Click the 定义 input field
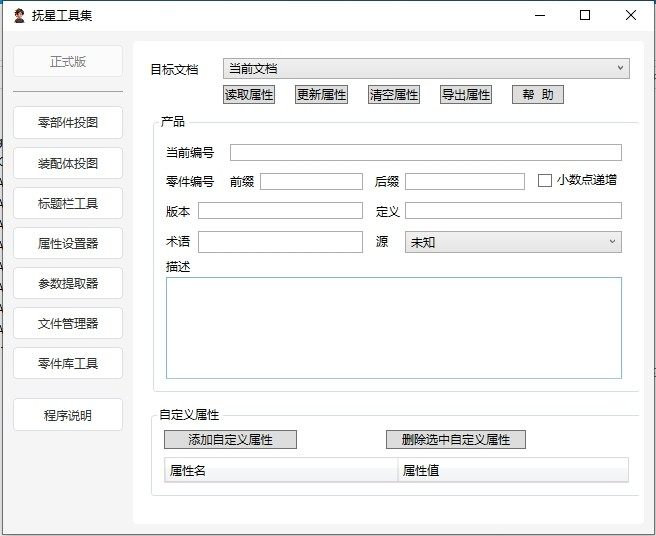The image size is (656, 536). coord(513,210)
